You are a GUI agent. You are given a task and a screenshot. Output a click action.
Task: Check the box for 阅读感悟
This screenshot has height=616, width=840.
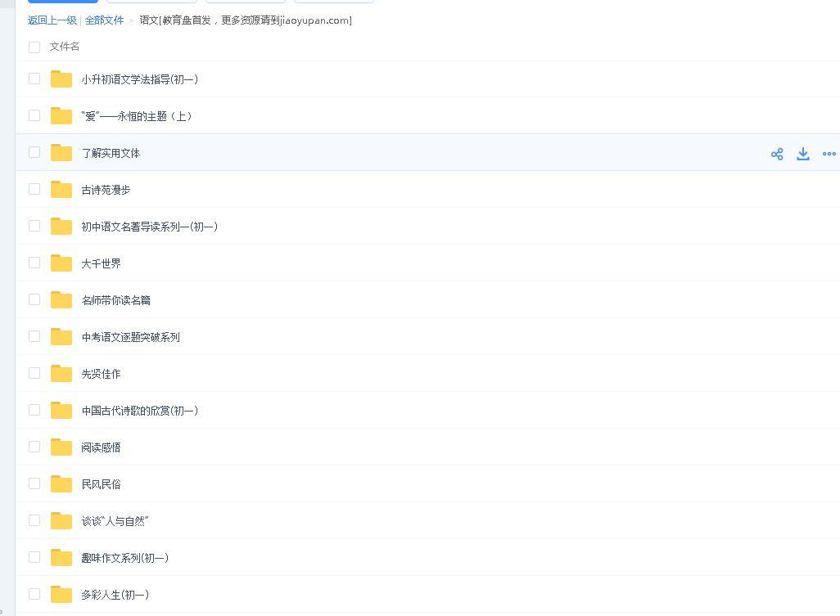click(x=34, y=447)
